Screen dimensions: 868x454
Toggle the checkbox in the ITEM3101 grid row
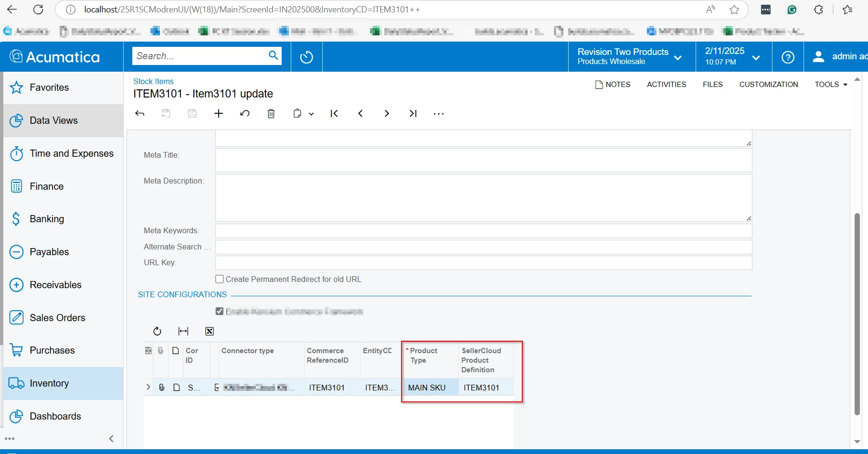point(217,387)
